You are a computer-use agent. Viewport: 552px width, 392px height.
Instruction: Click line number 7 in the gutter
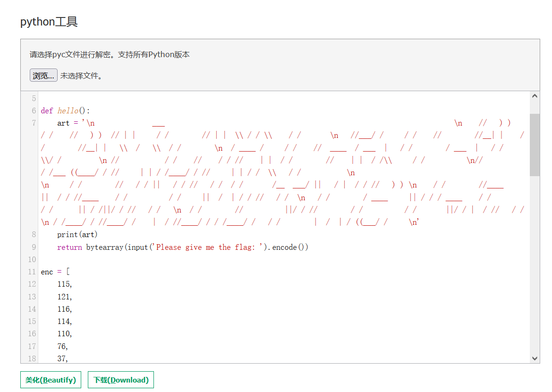34,123
